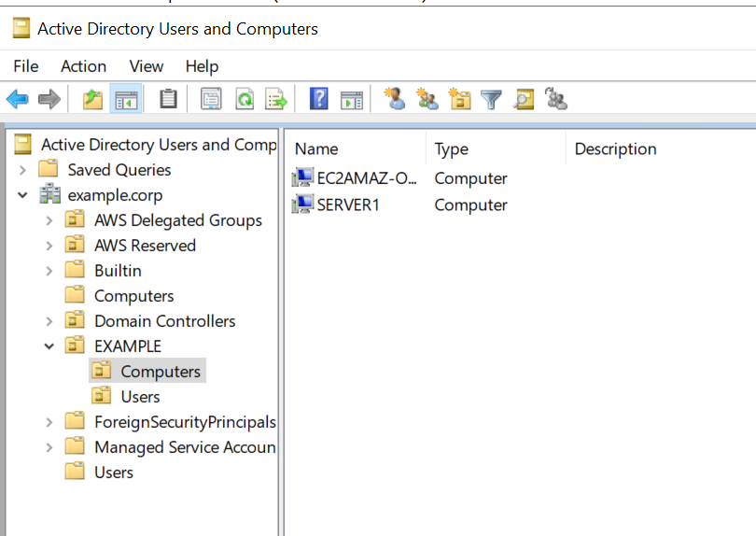The height and width of the screenshot is (536, 756).
Task: Open Help with the blue question-mark icon
Action: click(x=318, y=98)
